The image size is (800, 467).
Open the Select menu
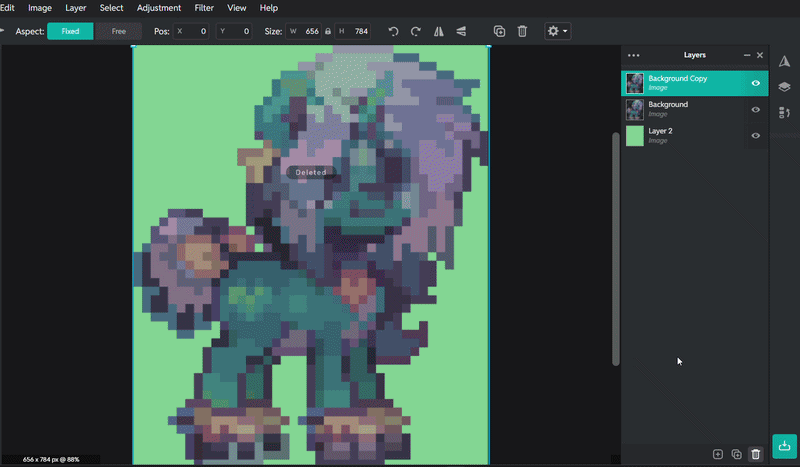111,8
